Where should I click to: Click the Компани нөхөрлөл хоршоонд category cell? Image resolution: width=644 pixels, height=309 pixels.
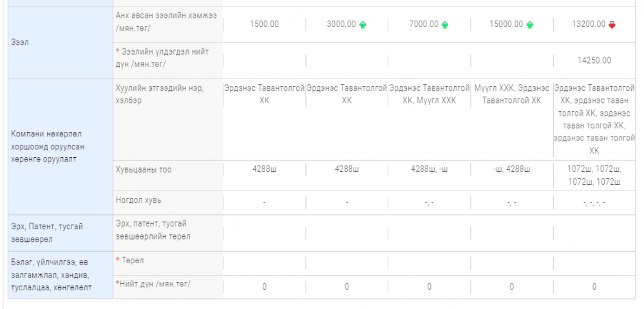(x=61, y=147)
